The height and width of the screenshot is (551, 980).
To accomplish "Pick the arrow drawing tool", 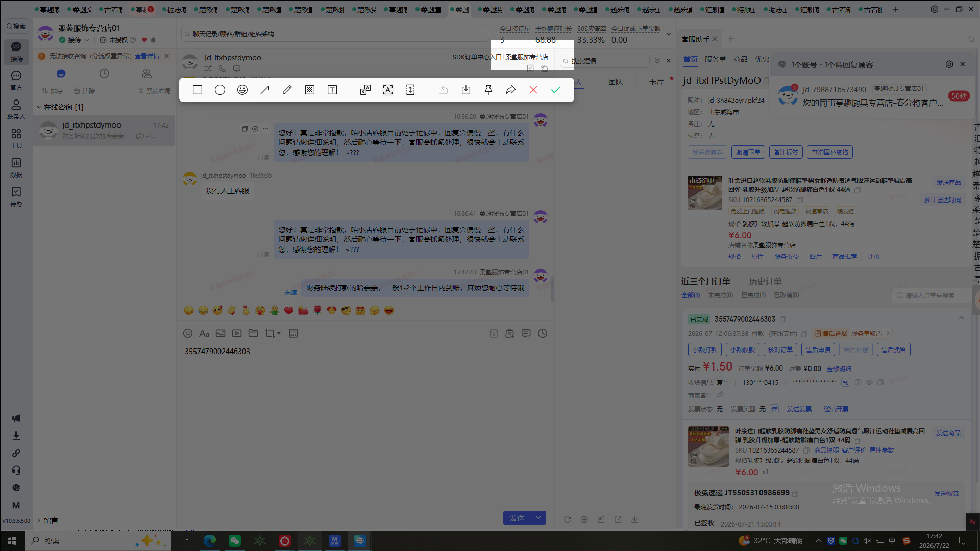I will click(x=265, y=90).
